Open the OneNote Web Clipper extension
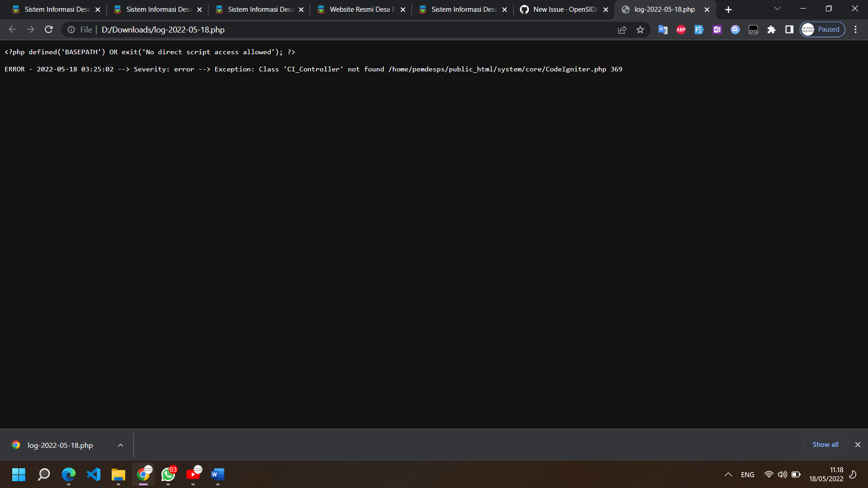868x488 pixels. pos(717,29)
